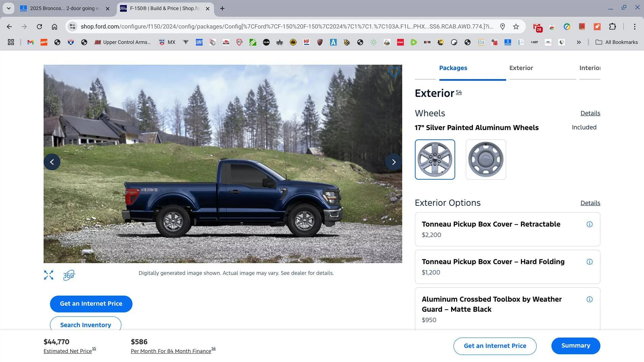This screenshot has height=362, width=644.
Task: Open the NIST bookmark
Action: point(535,42)
